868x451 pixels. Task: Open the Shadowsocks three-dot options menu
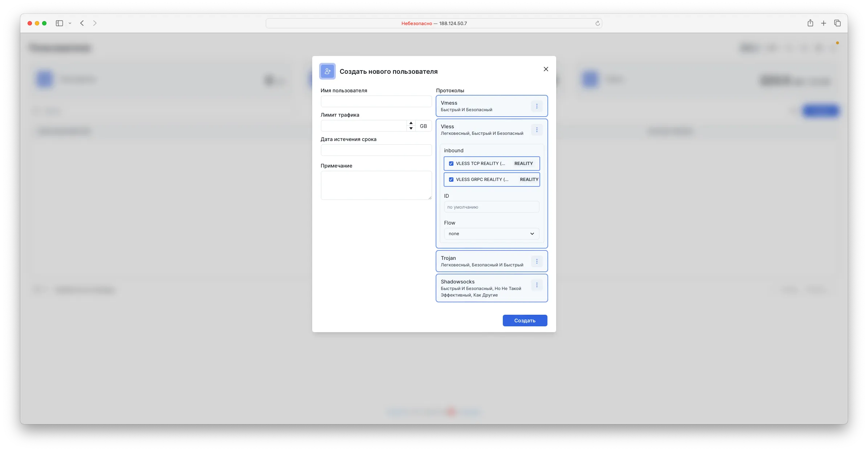(537, 285)
